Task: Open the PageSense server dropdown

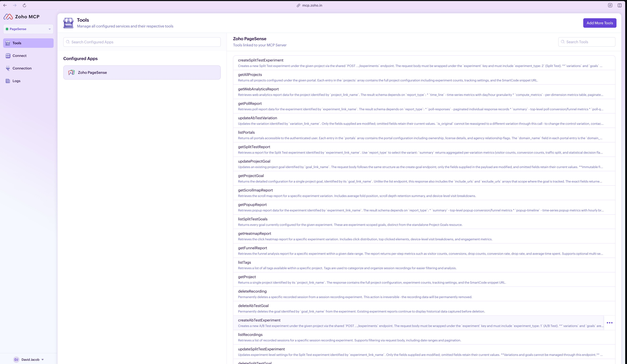Action: pos(28,29)
